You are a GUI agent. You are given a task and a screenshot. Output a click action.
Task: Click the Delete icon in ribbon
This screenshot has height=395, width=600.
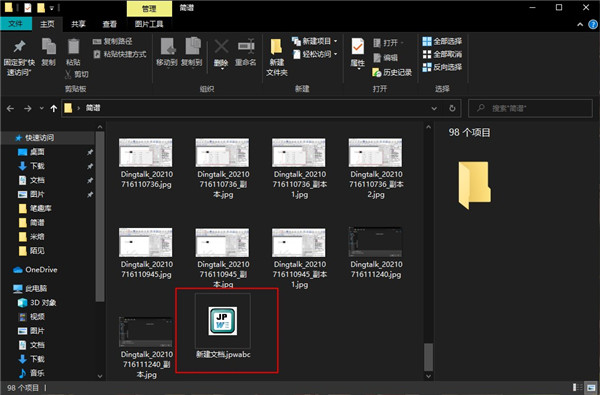221,47
